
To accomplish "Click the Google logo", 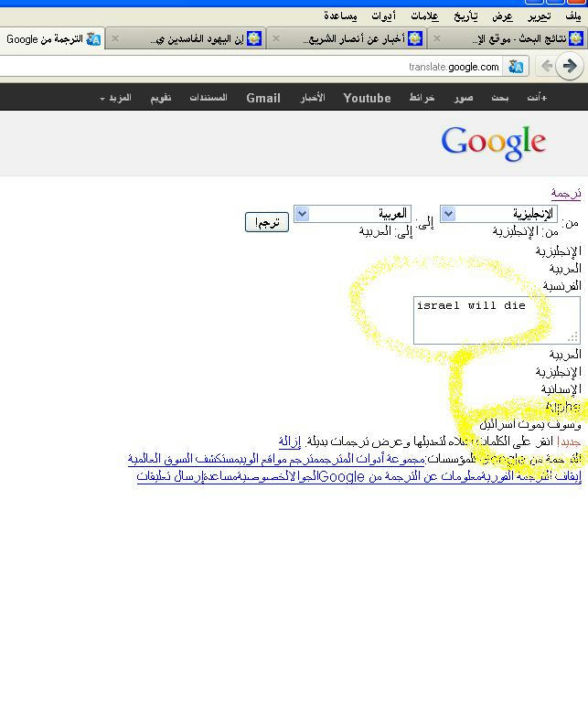I will pos(494,143).
